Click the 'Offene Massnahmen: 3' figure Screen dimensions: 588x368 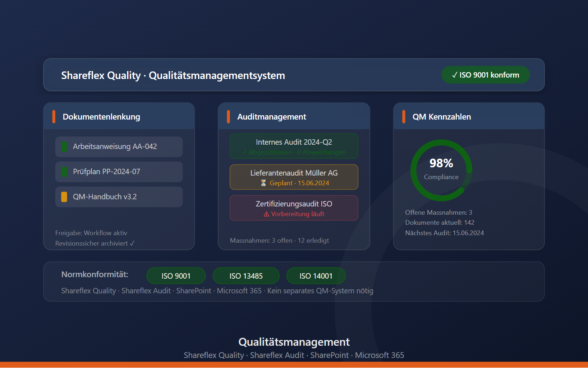click(439, 213)
